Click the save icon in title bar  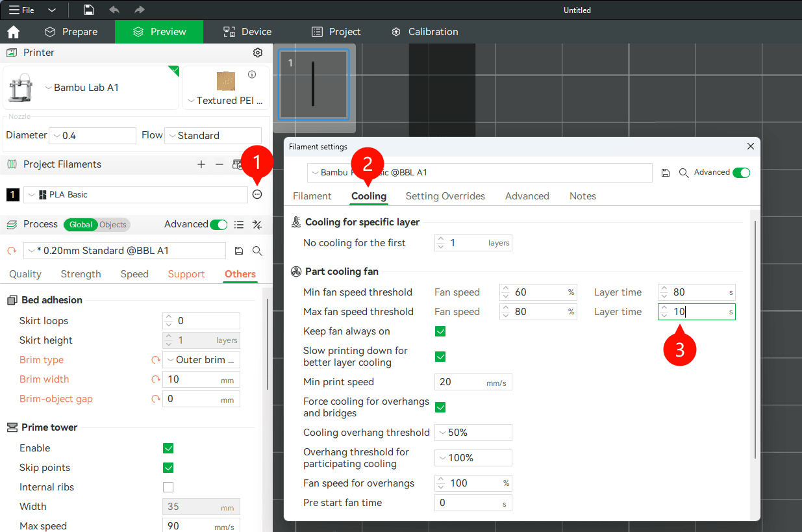click(89, 10)
